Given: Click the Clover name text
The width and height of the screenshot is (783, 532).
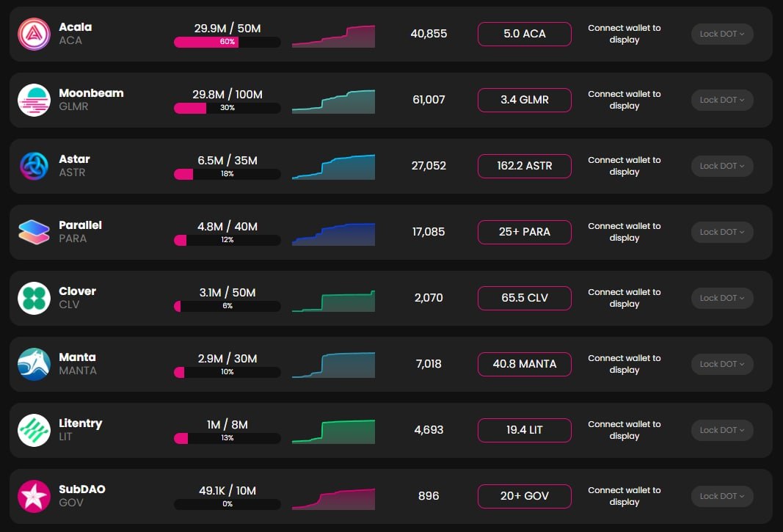Looking at the screenshot, I should click(x=77, y=291).
